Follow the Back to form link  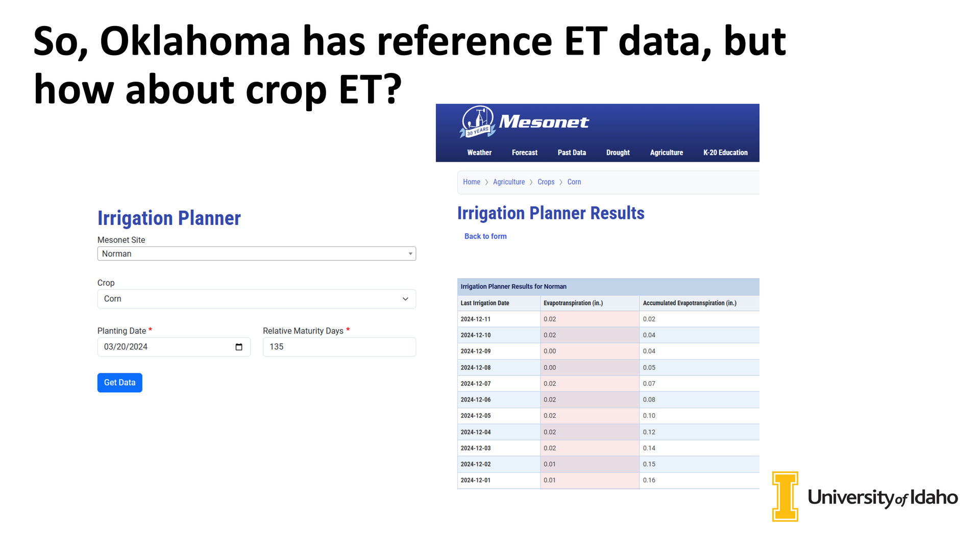[485, 236]
